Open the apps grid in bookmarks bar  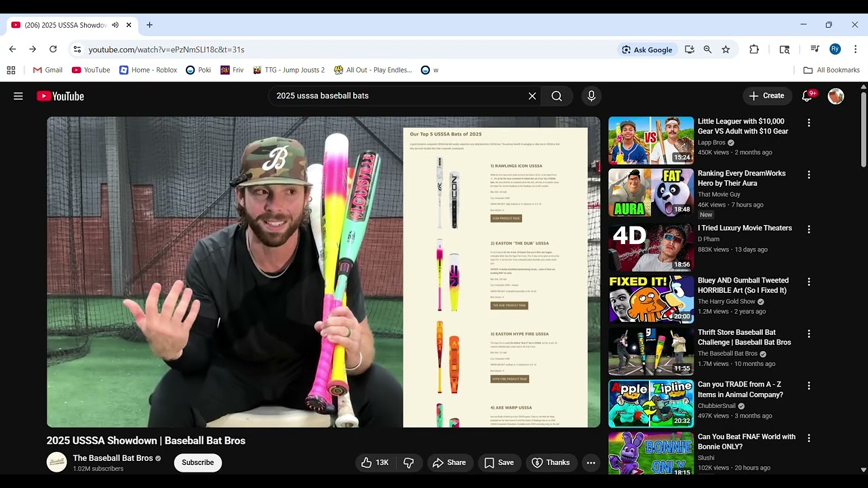(x=11, y=70)
